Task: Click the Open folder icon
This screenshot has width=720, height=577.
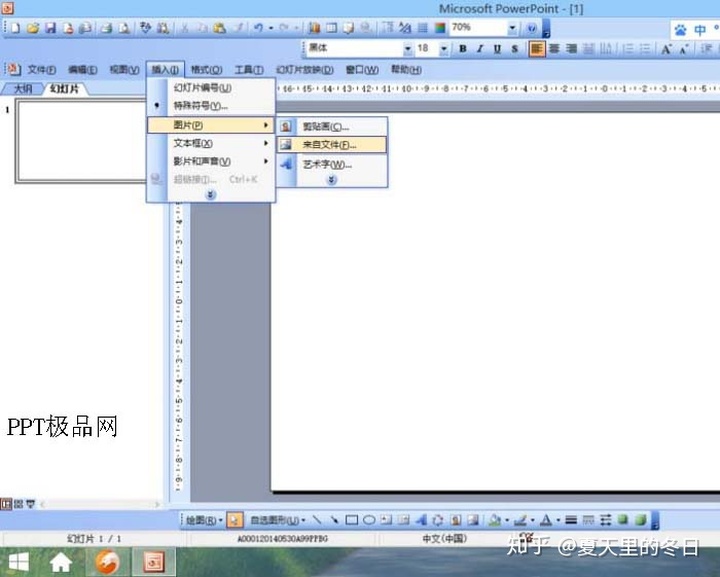Action: pyautogui.click(x=33, y=28)
